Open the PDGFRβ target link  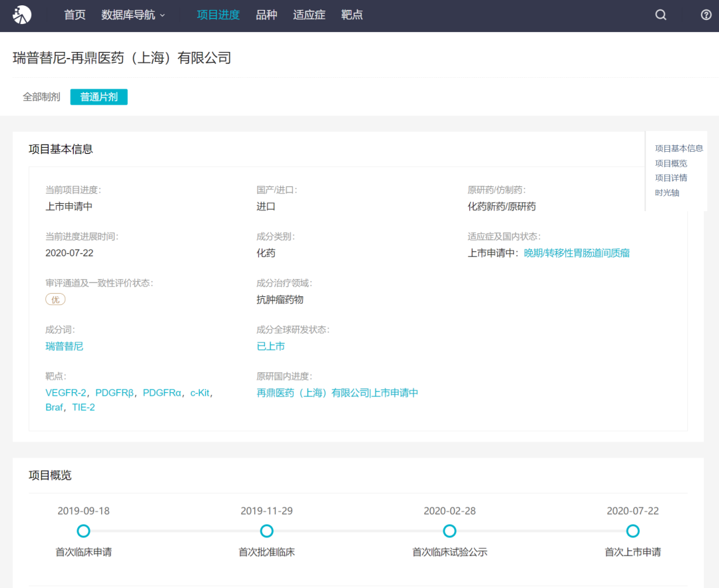point(115,393)
